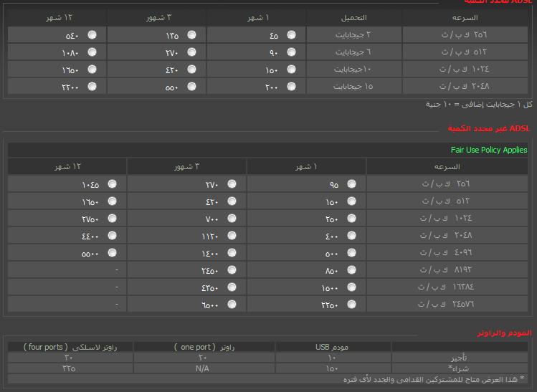Select 3-month 420 option for 10 GB limited plan
This screenshot has height=392, width=537.
coord(192,70)
